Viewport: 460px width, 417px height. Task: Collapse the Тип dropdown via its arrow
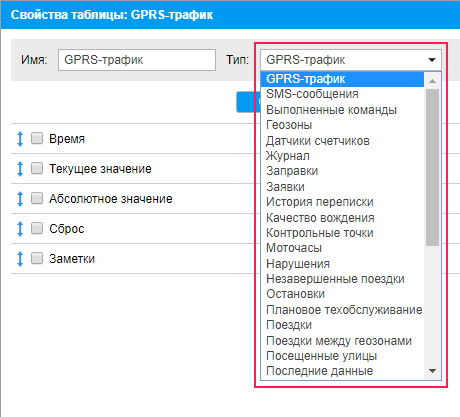click(x=432, y=60)
